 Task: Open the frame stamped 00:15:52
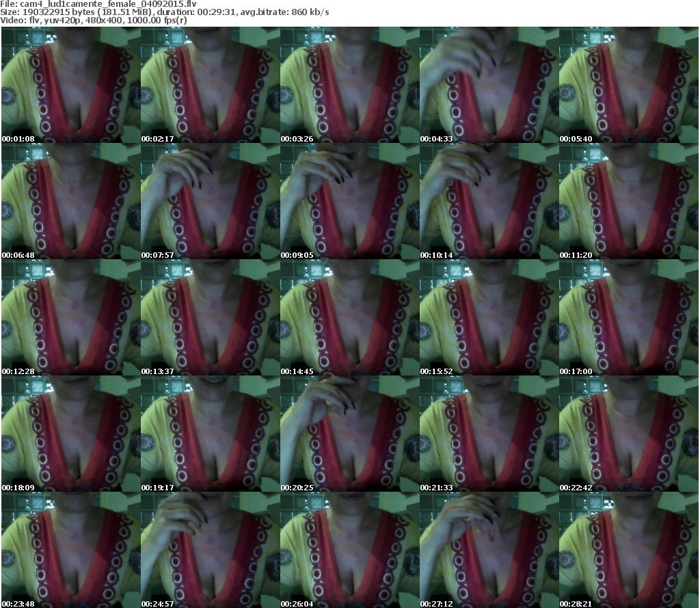489,317
